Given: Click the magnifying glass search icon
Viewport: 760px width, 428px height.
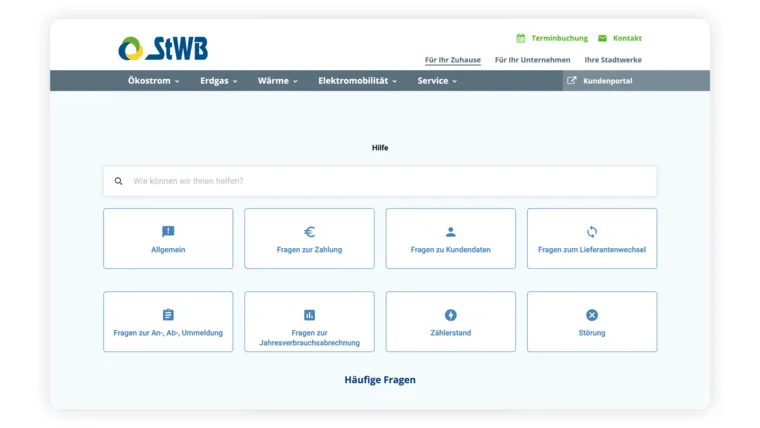Looking at the screenshot, I should pyautogui.click(x=119, y=181).
